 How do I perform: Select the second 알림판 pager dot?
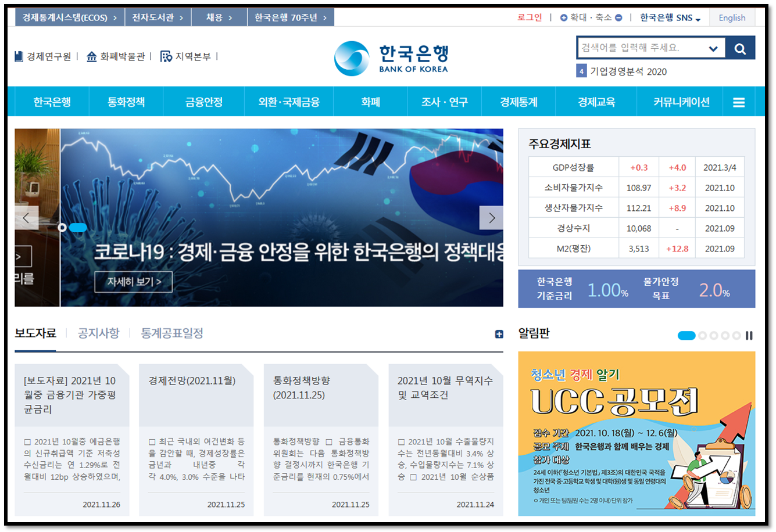pos(702,336)
